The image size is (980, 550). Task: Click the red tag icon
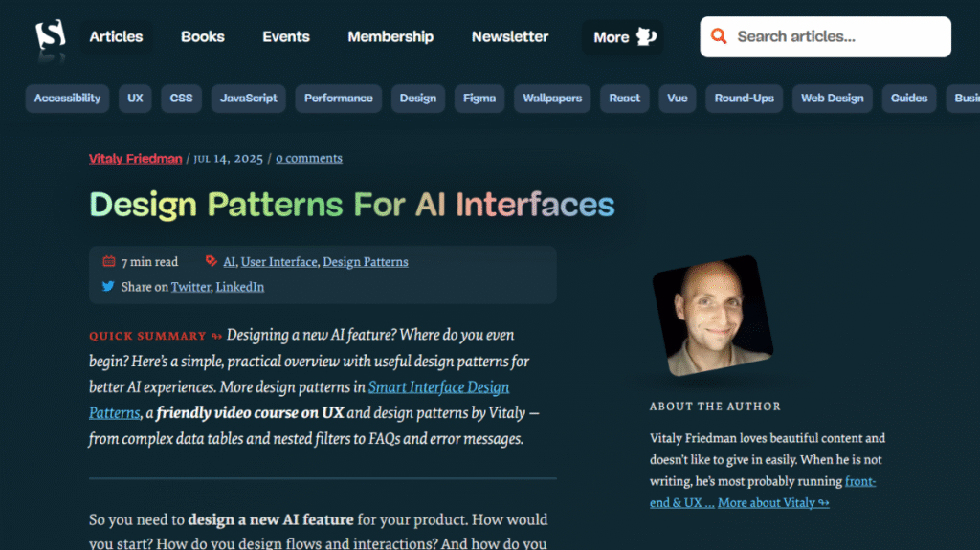pyautogui.click(x=212, y=261)
